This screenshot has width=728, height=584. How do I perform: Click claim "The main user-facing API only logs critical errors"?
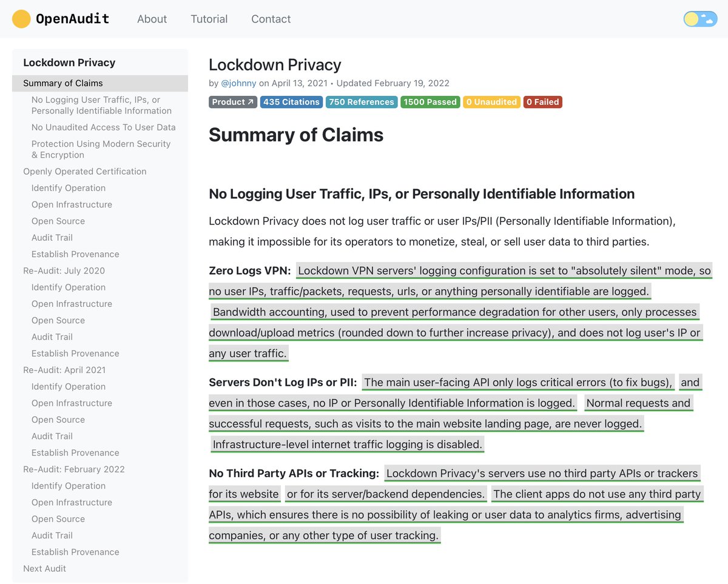(x=518, y=382)
